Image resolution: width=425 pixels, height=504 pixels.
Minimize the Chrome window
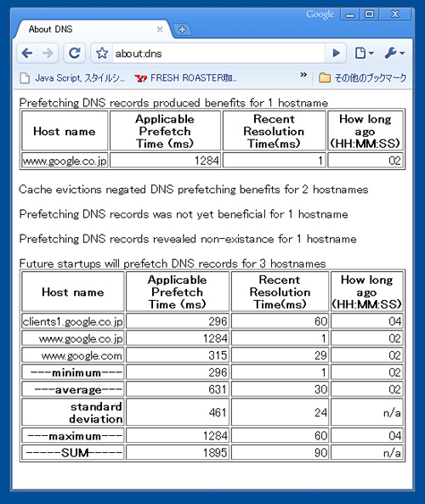click(x=350, y=14)
